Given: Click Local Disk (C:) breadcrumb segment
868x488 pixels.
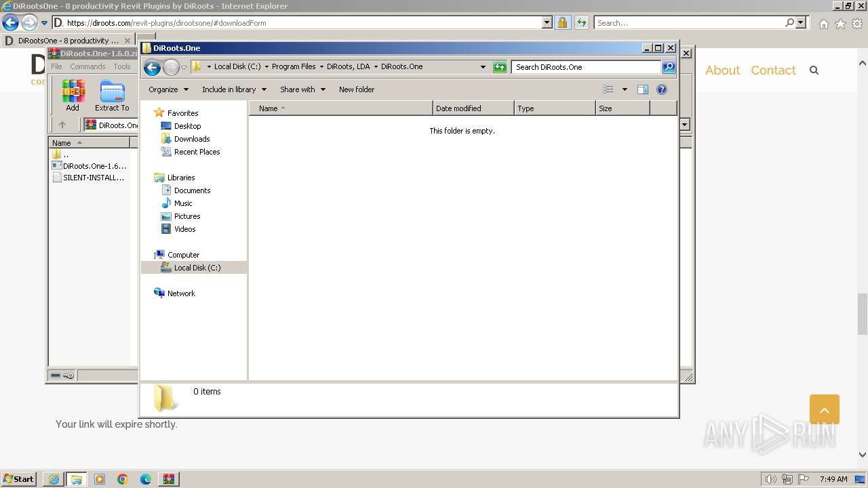Looking at the screenshot, I should (237, 66).
